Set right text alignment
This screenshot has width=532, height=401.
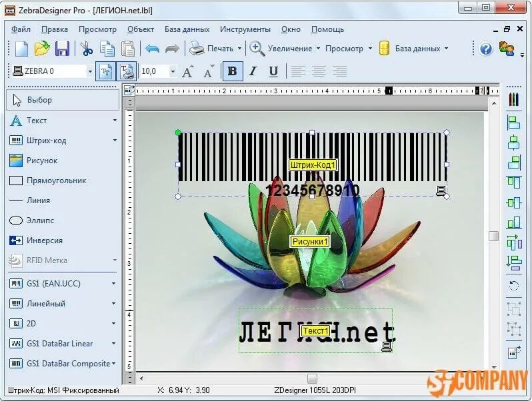[x=339, y=71]
